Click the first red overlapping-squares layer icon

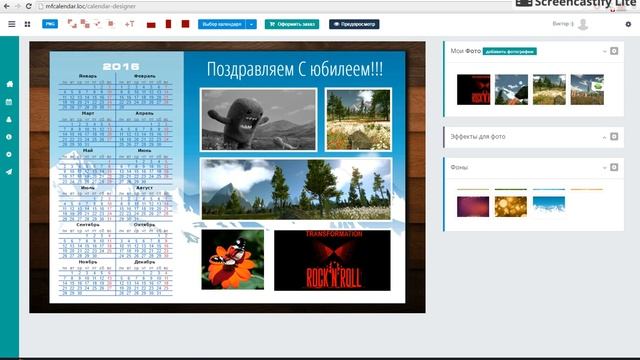point(72,24)
